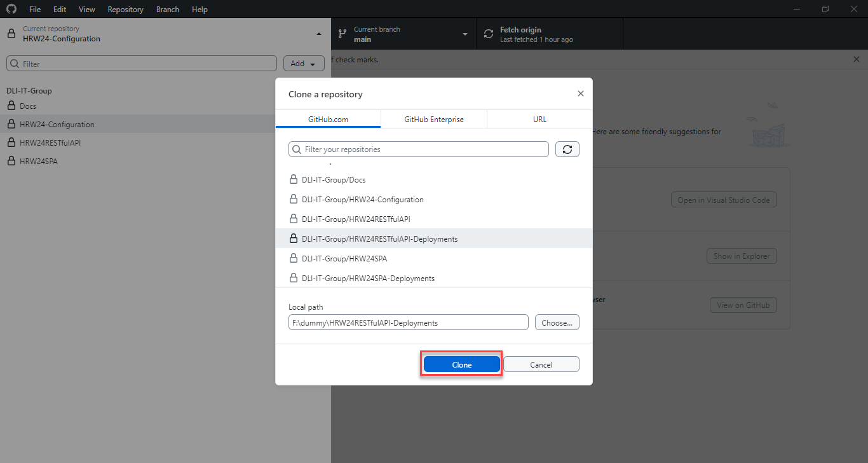Click Open in Visual Studio Code

(724, 199)
